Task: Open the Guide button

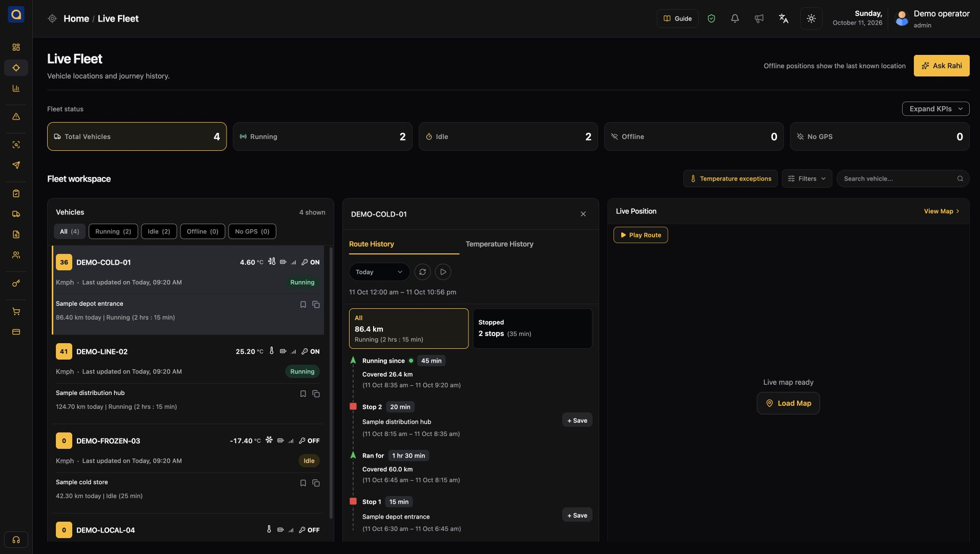Action: tap(678, 18)
